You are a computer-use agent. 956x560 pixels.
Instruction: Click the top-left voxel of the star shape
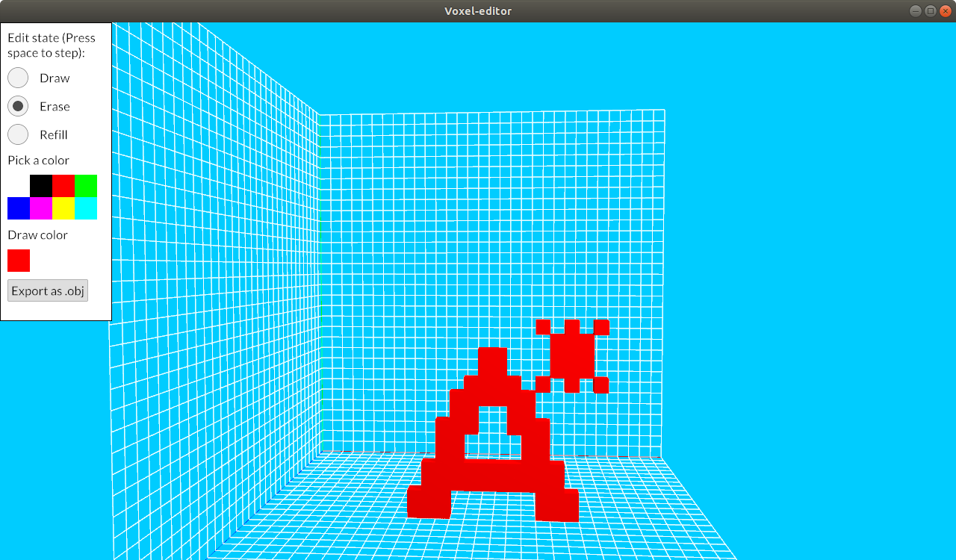click(543, 327)
